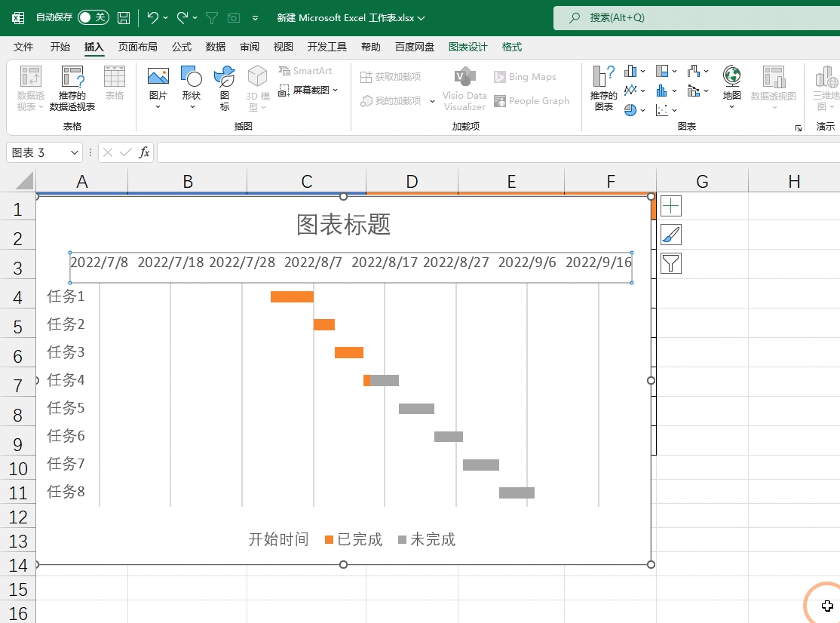Click the Select All corner triangle

click(25, 180)
